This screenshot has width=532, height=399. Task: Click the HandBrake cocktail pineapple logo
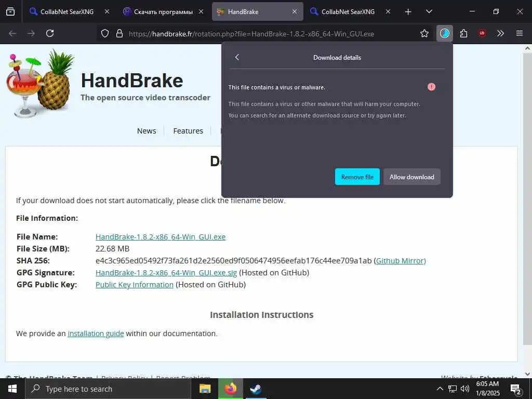point(40,84)
